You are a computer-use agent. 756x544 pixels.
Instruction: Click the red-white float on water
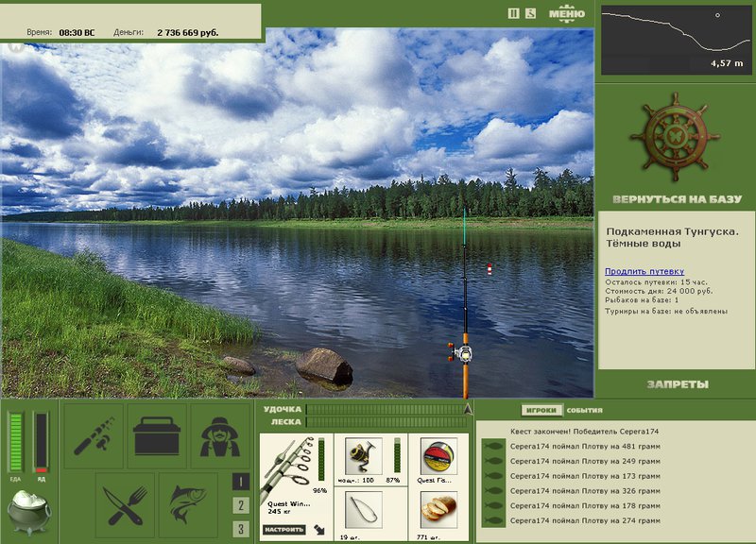pos(490,269)
